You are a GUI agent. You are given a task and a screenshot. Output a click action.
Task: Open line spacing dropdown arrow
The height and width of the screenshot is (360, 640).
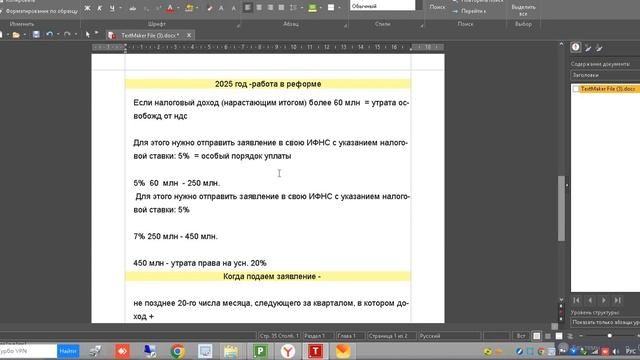(x=302, y=7)
